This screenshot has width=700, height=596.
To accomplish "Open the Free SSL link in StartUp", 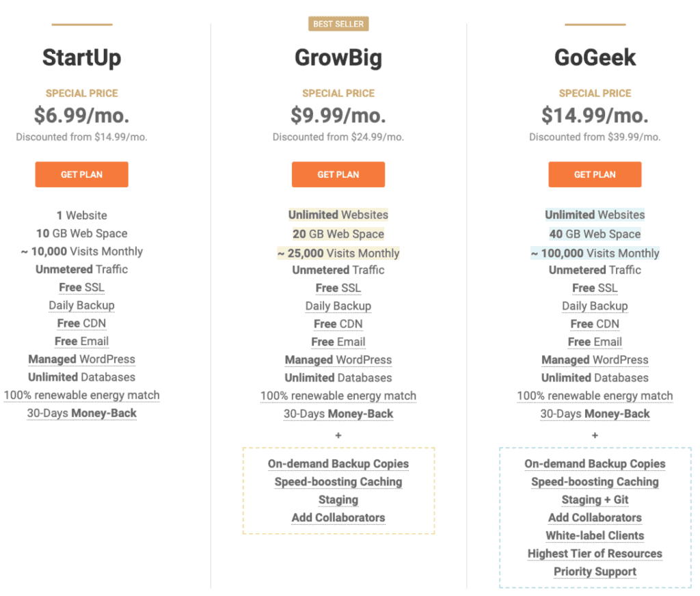I will 81,287.
